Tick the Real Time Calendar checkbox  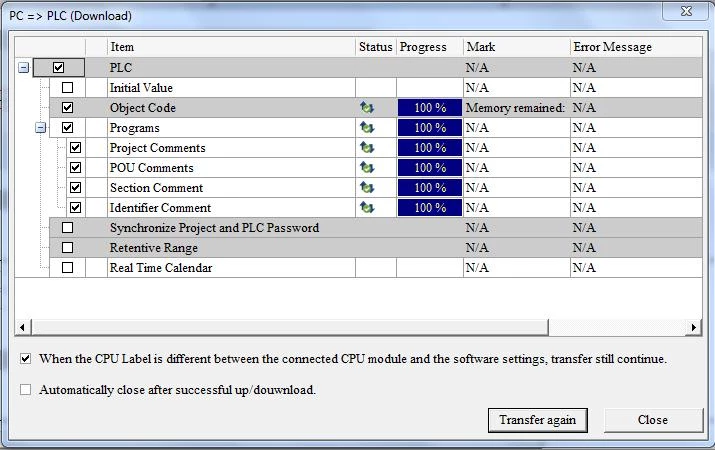tap(68, 268)
